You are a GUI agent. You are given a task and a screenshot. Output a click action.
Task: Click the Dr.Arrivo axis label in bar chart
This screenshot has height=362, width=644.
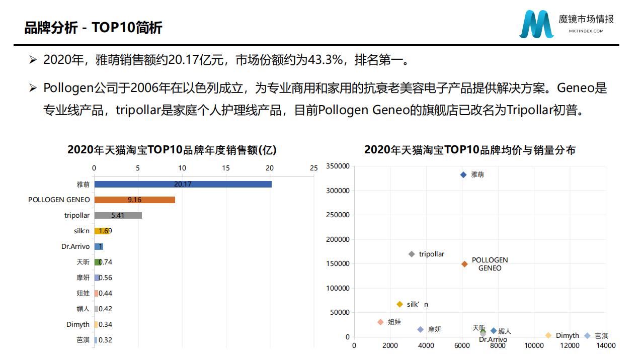click(75, 246)
